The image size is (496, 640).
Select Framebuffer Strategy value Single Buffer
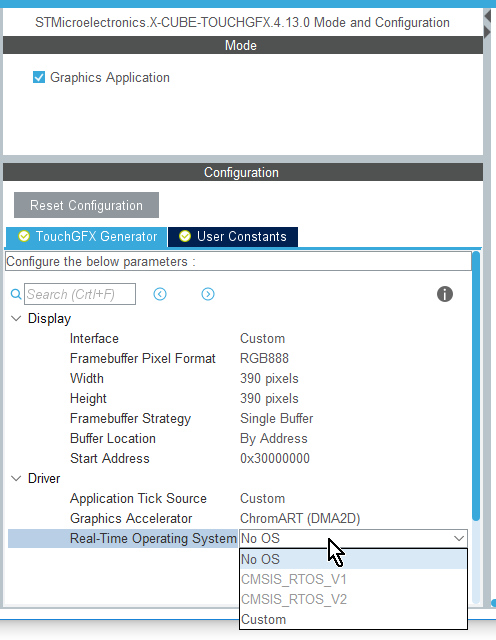point(276,418)
